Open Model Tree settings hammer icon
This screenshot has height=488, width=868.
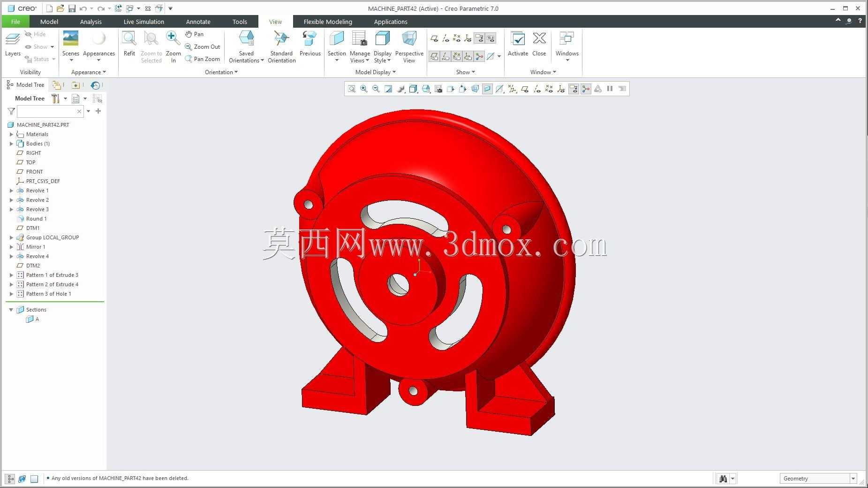55,99
